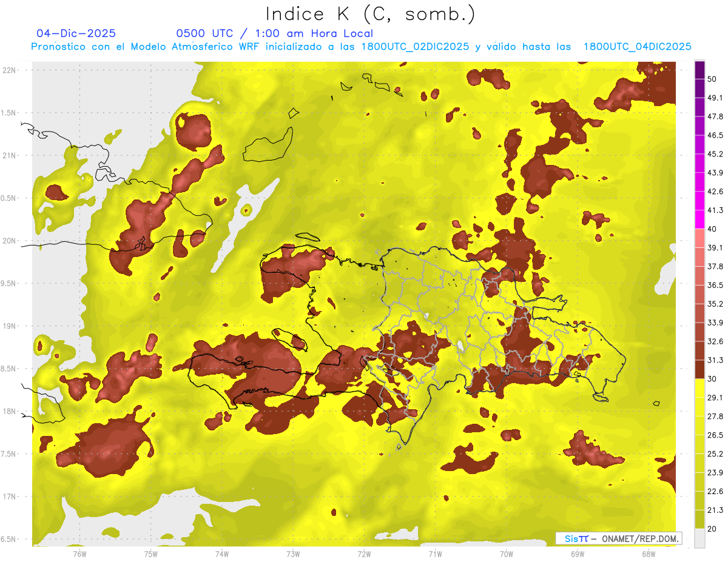The width and height of the screenshot is (728, 562).
Task: Click the colorbar value 50
Action: (712, 79)
